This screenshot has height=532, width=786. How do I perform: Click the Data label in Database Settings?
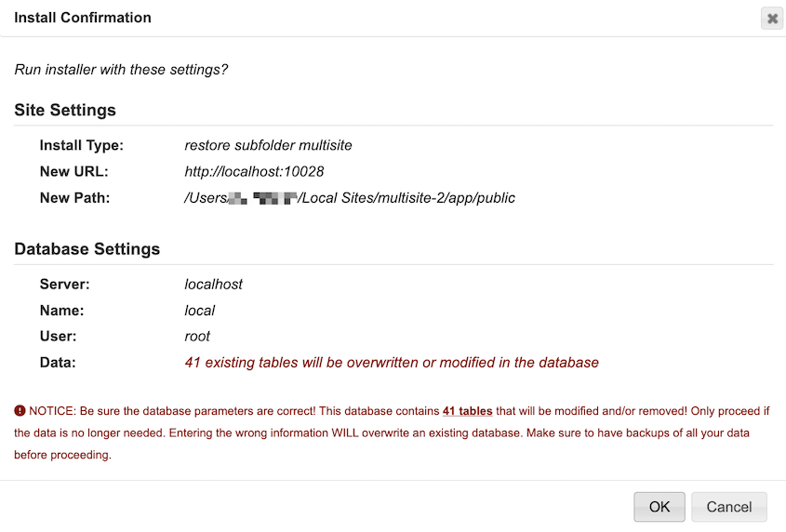(58, 362)
